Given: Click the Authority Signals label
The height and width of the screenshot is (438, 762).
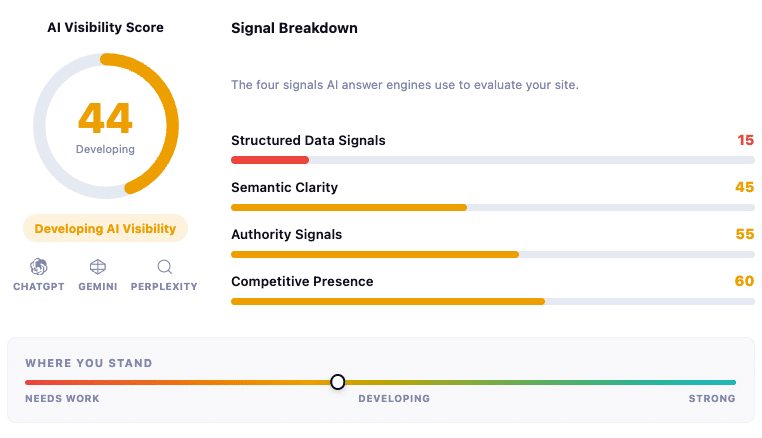Looking at the screenshot, I should pyautogui.click(x=286, y=235).
